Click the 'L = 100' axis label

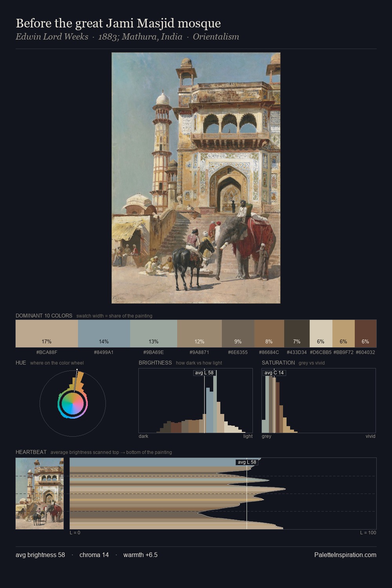(368, 533)
